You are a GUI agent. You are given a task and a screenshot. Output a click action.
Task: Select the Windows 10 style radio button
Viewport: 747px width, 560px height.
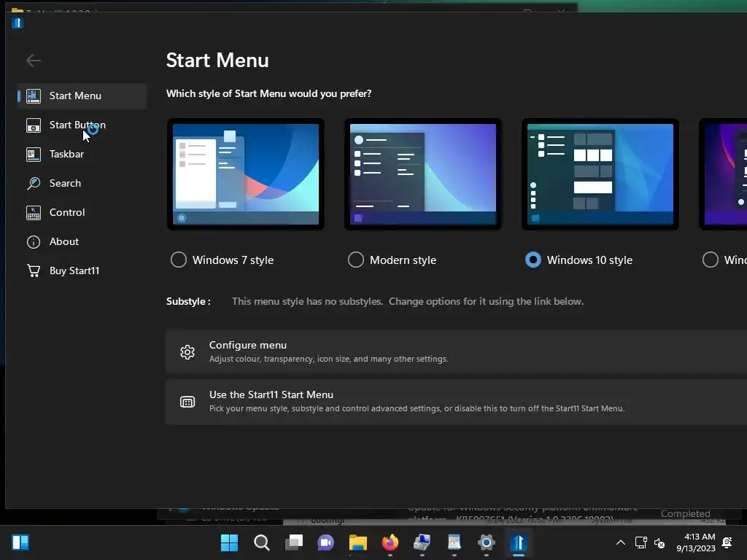click(533, 260)
